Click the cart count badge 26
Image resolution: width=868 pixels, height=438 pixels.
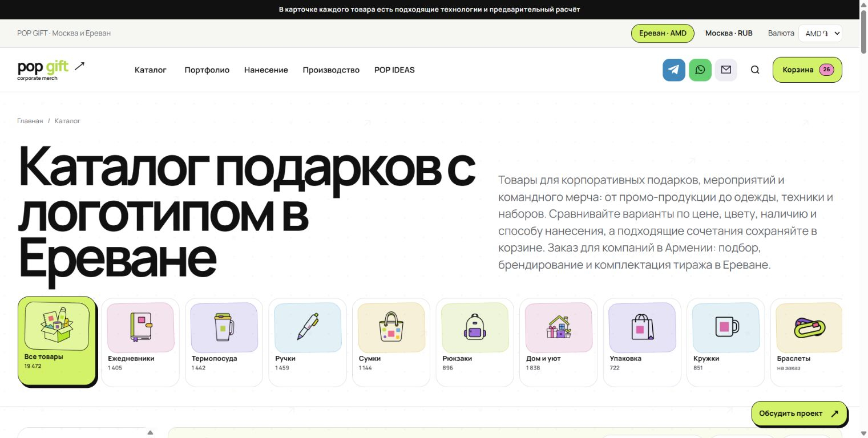[826, 70]
